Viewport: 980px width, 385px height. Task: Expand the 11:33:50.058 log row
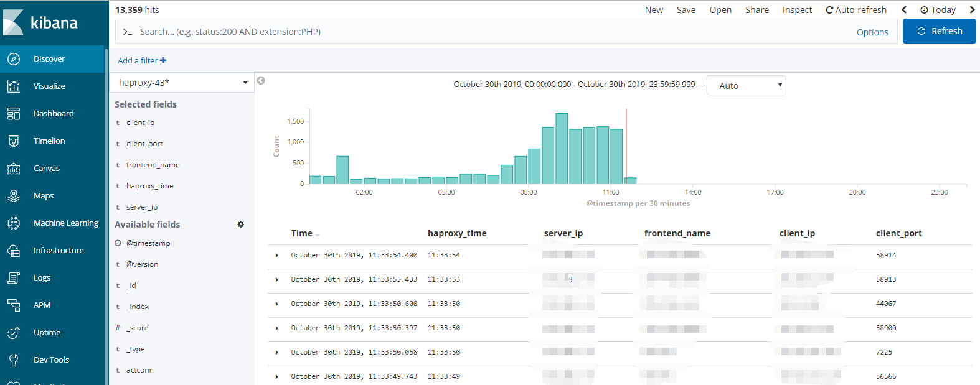pos(277,353)
